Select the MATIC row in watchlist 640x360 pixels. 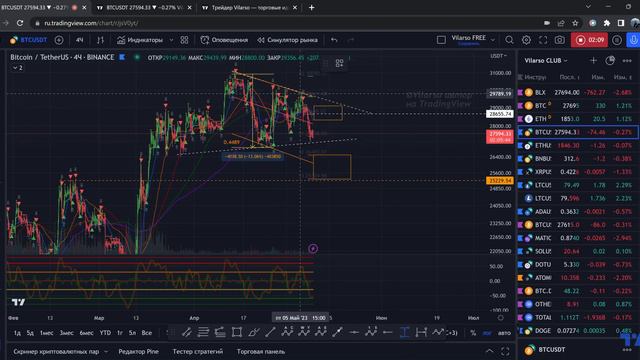tap(578, 238)
